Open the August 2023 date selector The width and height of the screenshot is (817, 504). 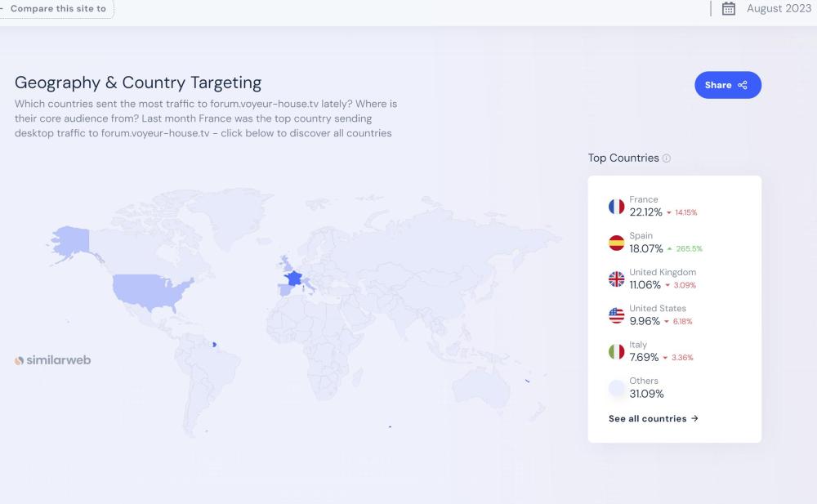coord(778,9)
